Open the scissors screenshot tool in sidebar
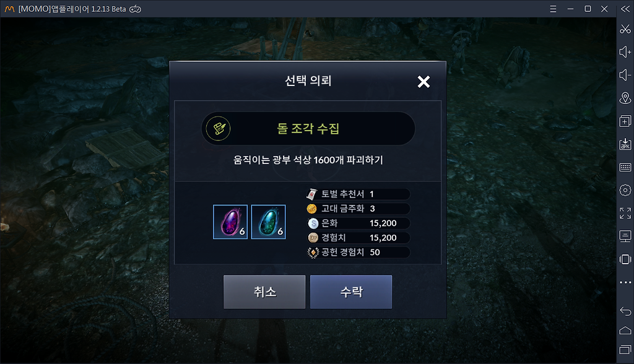The height and width of the screenshot is (364, 634). point(625,29)
